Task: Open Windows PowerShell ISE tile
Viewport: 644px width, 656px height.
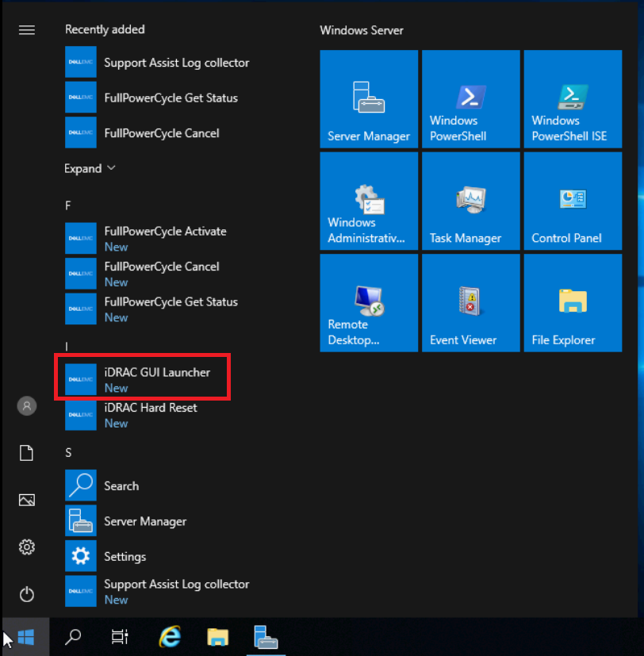Action: pos(573,99)
